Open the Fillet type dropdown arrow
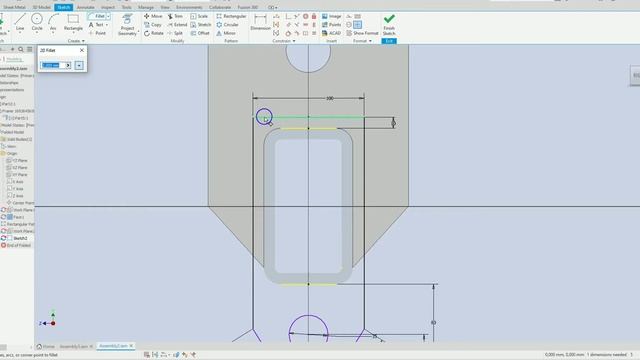Viewport: 640px width, 360px height. [x=109, y=16]
